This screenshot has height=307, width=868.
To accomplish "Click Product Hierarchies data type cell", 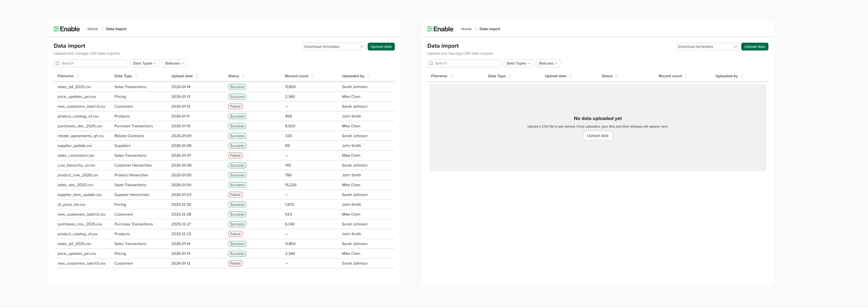I will tap(131, 175).
